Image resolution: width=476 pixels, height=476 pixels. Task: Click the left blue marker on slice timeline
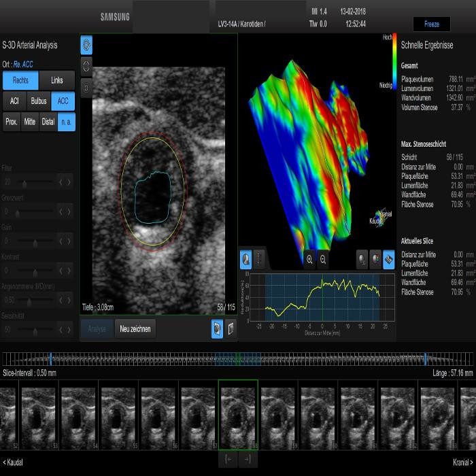50,359
